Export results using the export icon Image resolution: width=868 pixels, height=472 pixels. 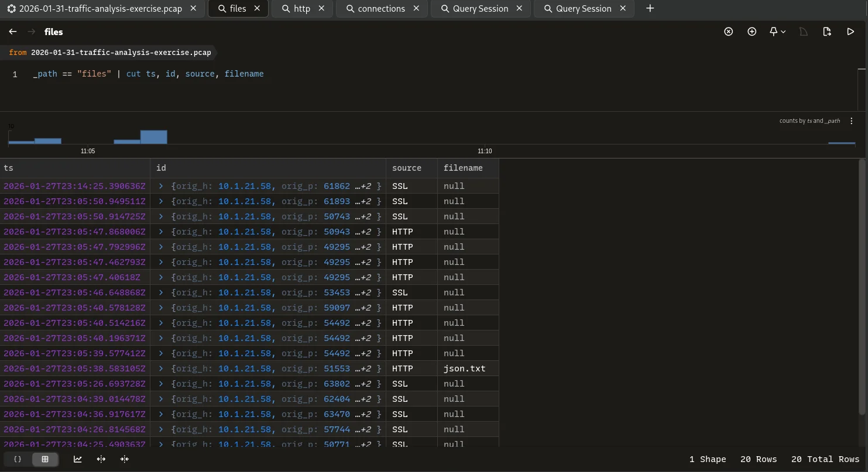point(827,32)
